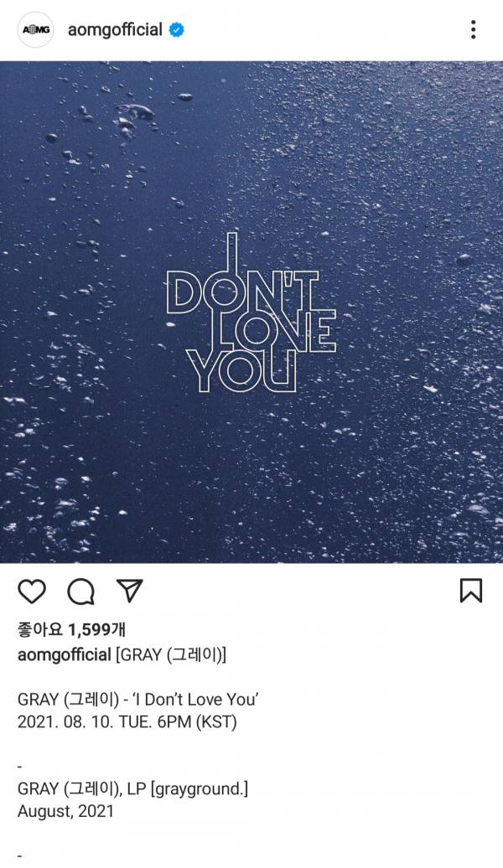503x868 pixels.
Task: Click the 좋아요 likes label
Action: 40,629
